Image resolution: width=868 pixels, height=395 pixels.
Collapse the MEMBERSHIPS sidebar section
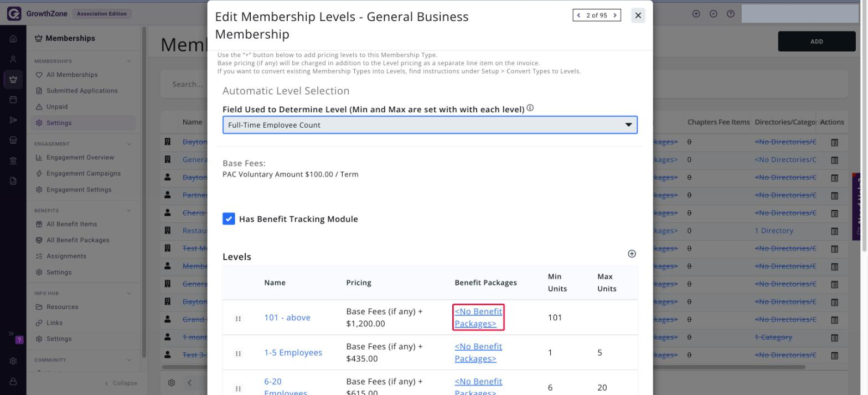click(x=129, y=61)
